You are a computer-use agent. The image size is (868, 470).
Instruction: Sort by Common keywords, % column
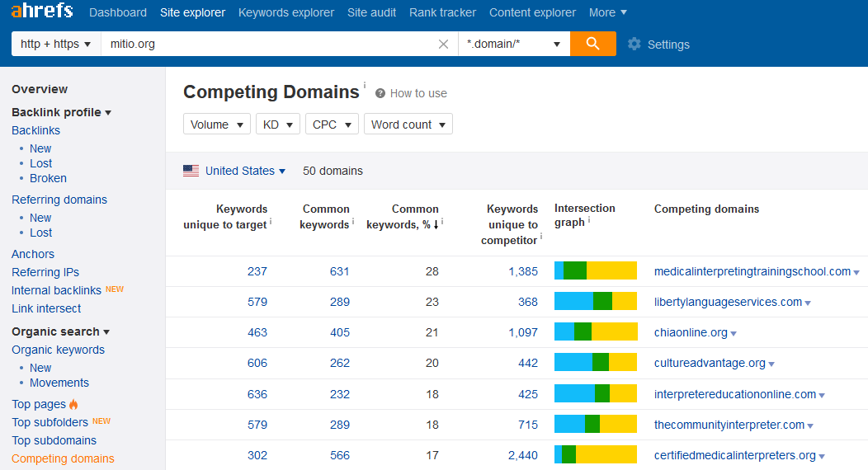pos(403,217)
